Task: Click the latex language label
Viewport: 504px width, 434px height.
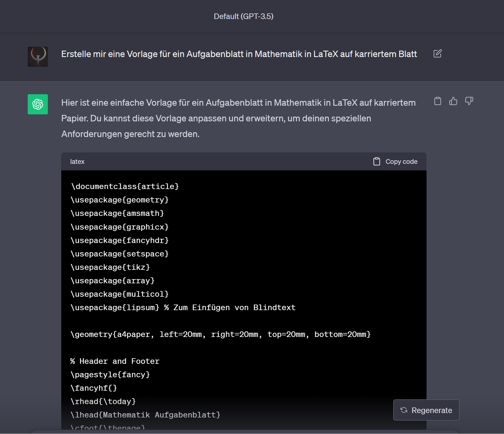Action: [77, 162]
